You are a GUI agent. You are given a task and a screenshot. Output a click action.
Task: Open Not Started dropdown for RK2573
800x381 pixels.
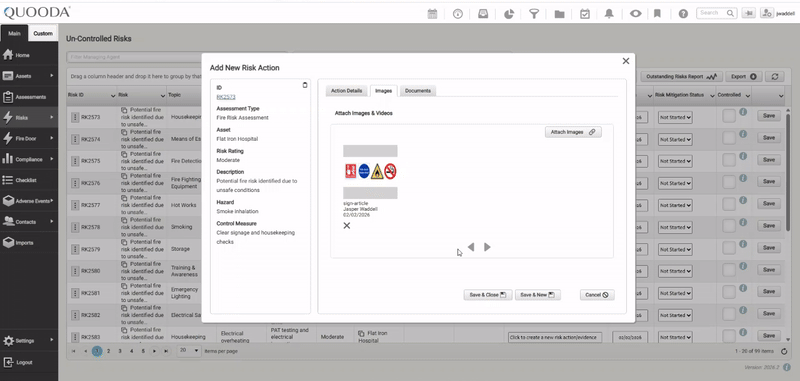[x=675, y=117]
